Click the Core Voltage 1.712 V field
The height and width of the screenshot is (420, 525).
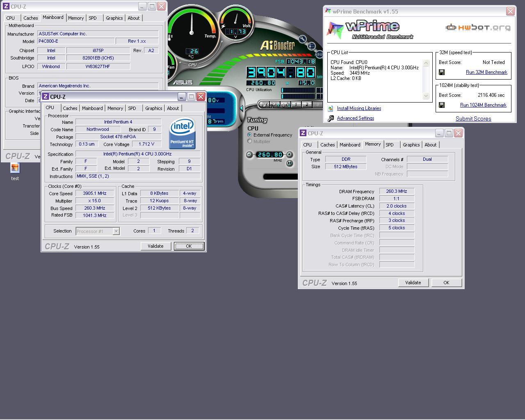147,144
